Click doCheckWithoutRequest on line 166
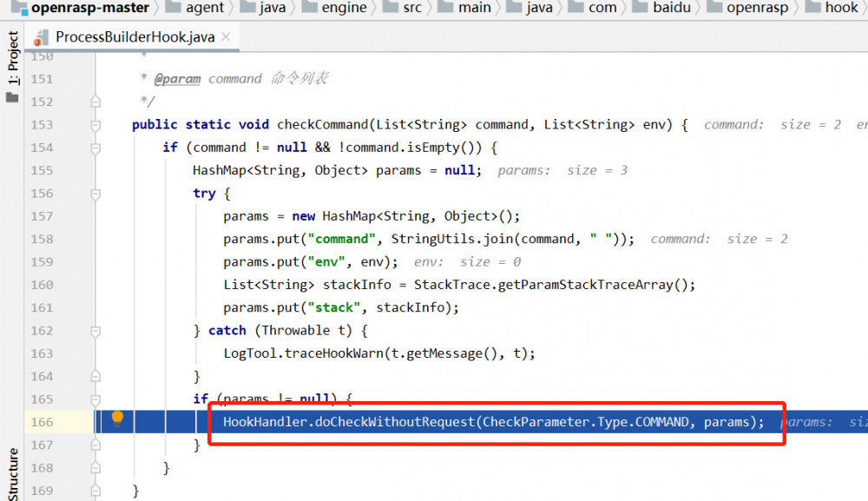This screenshot has height=501, width=868. 395,422
